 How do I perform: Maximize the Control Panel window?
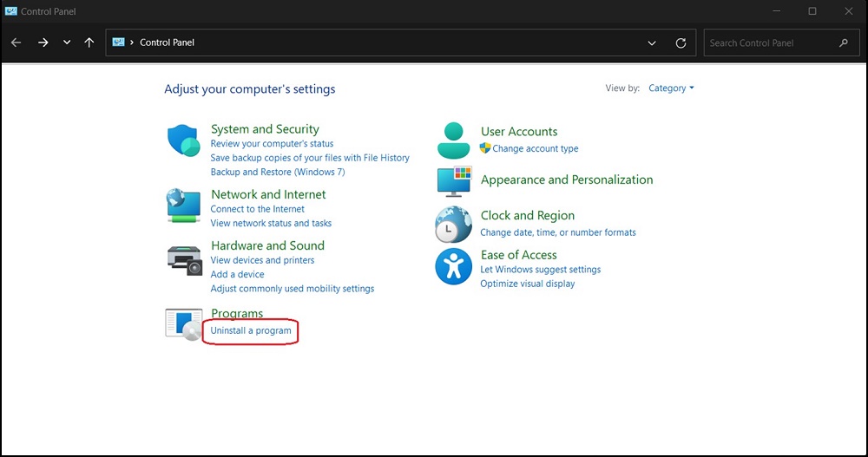[x=812, y=11]
